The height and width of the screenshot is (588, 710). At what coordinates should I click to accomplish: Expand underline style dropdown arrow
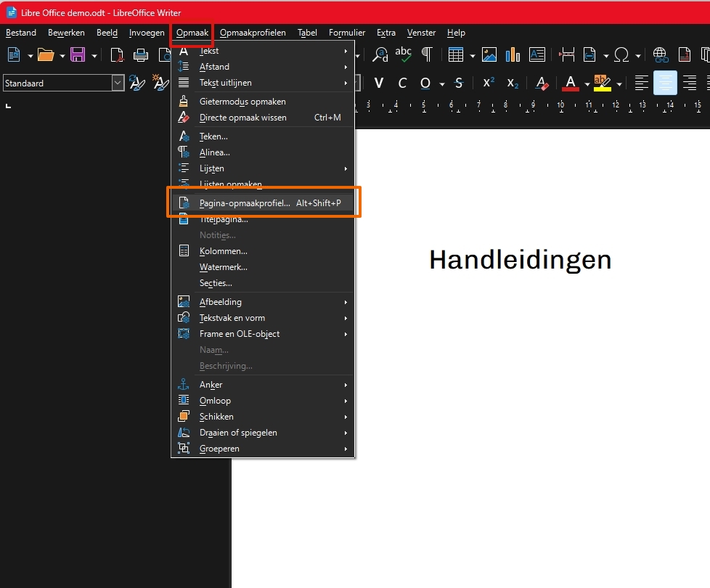442,84
